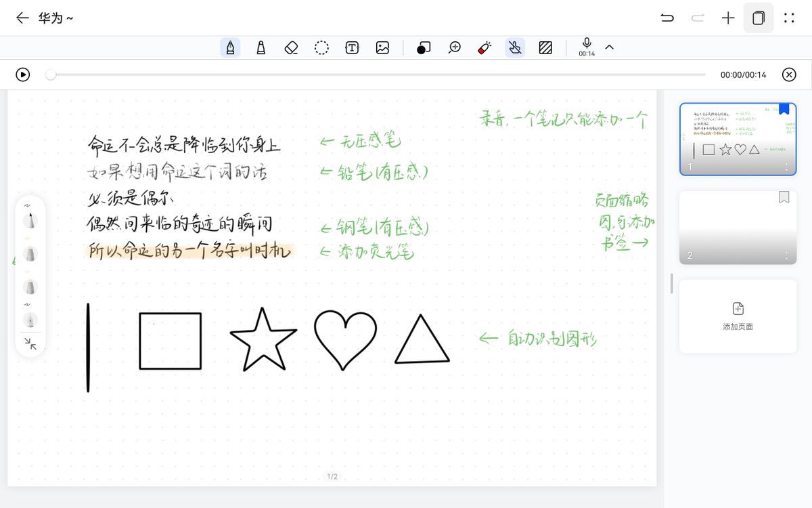
Task: Collapse the floating pen panel
Action: pyautogui.click(x=30, y=345)
